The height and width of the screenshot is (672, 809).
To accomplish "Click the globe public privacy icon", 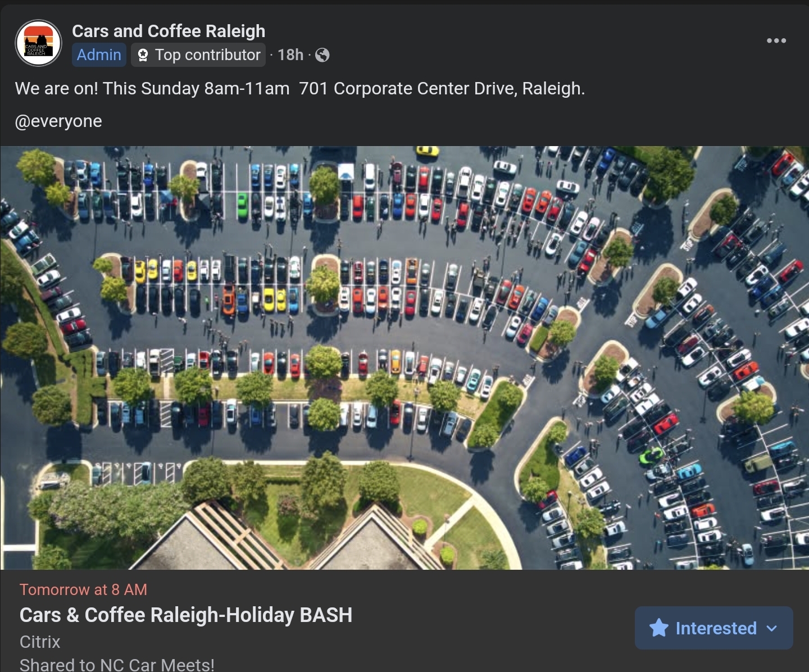I will [322, 55].
